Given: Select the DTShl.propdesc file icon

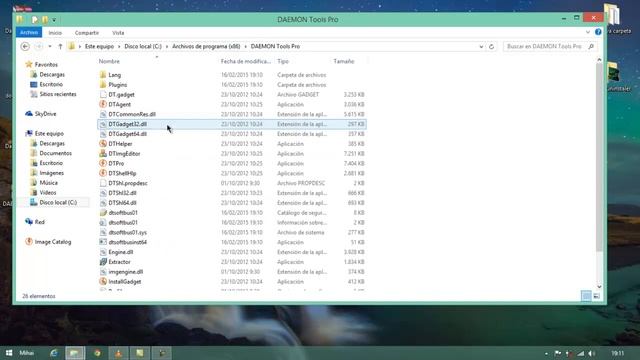Looking at the screenshot, I should coord(103,183).
